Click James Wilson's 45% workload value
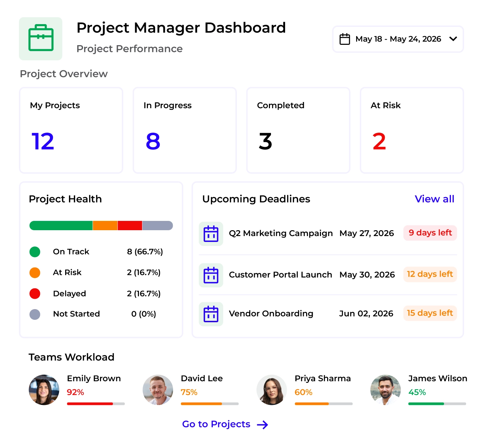The width and height of the screenshot is (483, 448). point(417,392)
